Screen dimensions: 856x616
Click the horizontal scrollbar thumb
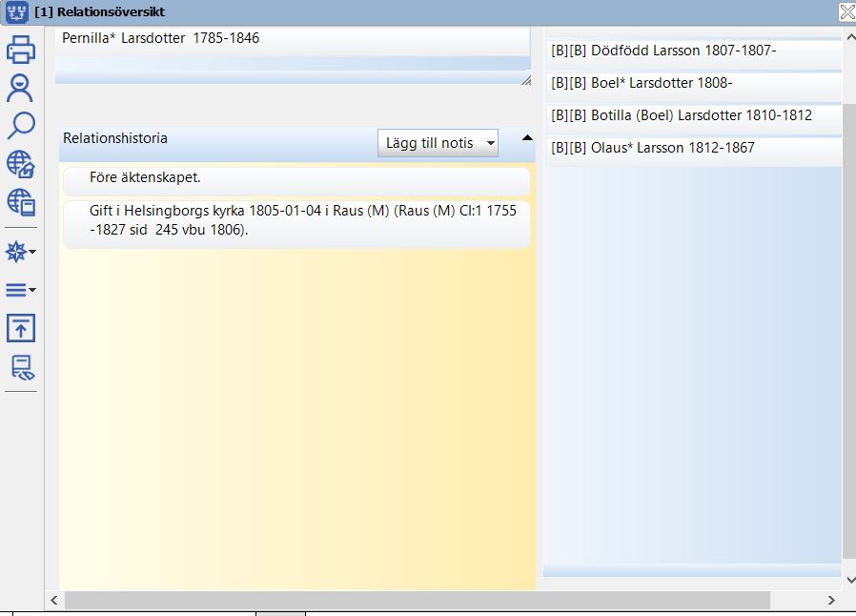tap(418, 600)
